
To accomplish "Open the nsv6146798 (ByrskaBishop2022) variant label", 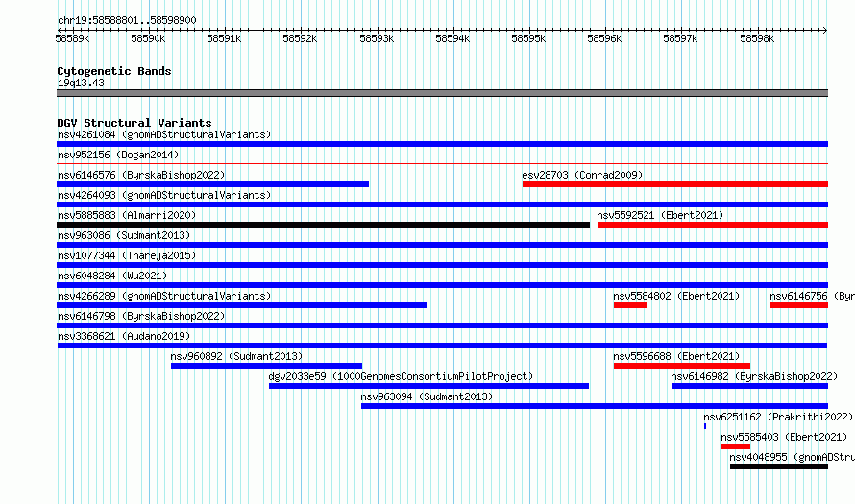I will [141, 316].
